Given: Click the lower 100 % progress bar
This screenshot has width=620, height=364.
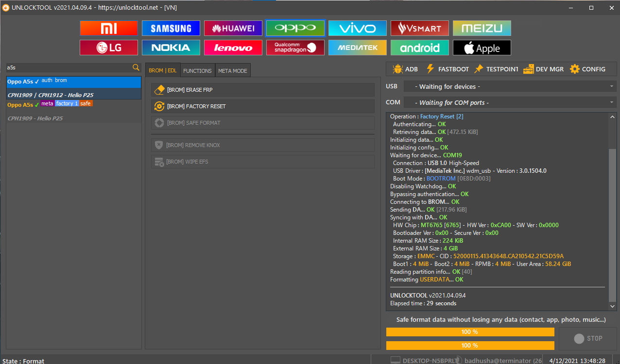Looking at the screenshot, I should click(470, 345).
